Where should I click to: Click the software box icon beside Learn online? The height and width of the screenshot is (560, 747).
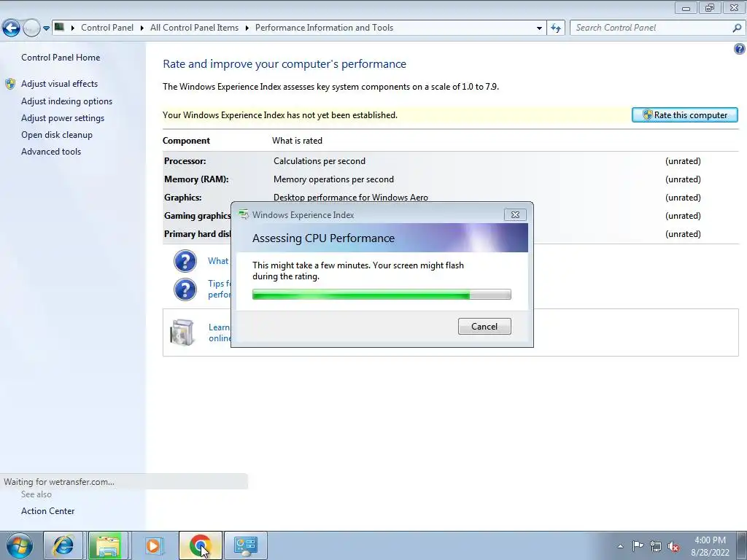182,332
